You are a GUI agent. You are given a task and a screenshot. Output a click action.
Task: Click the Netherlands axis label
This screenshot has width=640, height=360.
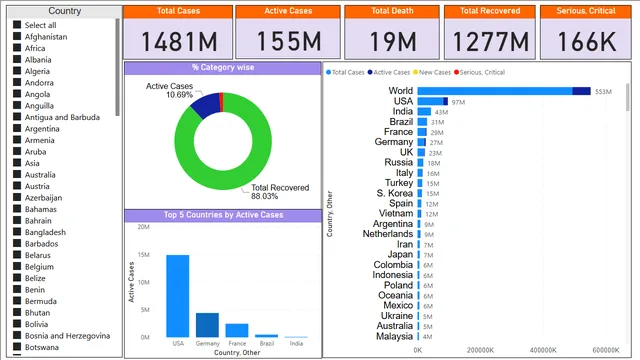(x=388, y=234)
